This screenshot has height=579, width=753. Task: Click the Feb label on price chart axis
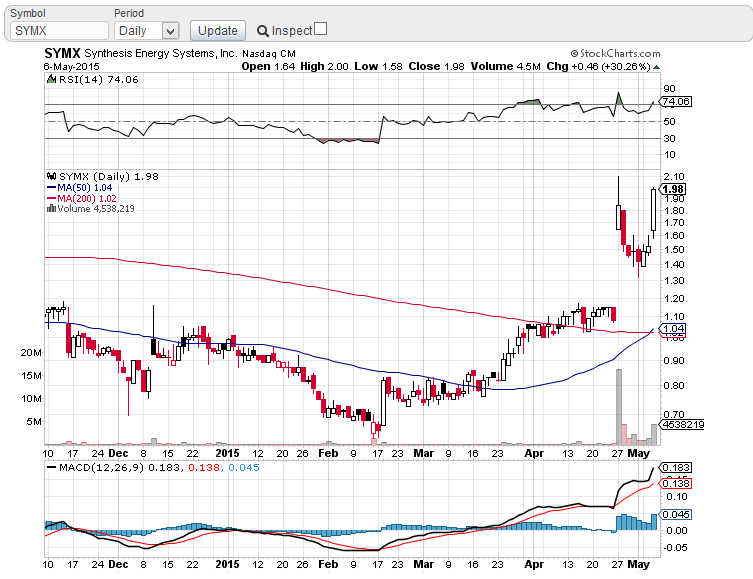click(x=328, y=453)
